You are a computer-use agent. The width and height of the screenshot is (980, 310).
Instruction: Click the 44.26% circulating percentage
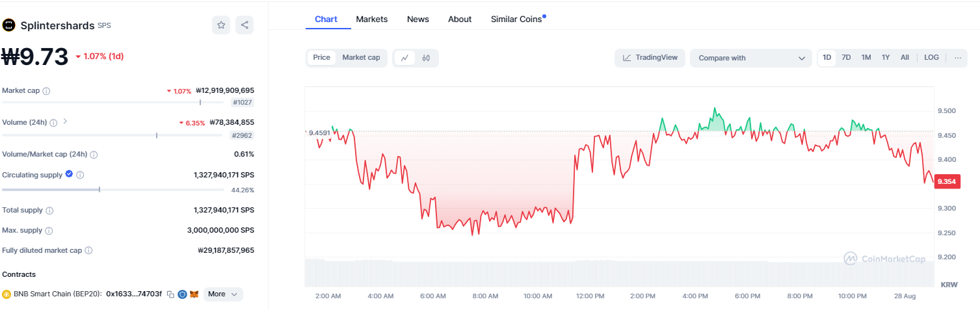[x=243, y=190]
